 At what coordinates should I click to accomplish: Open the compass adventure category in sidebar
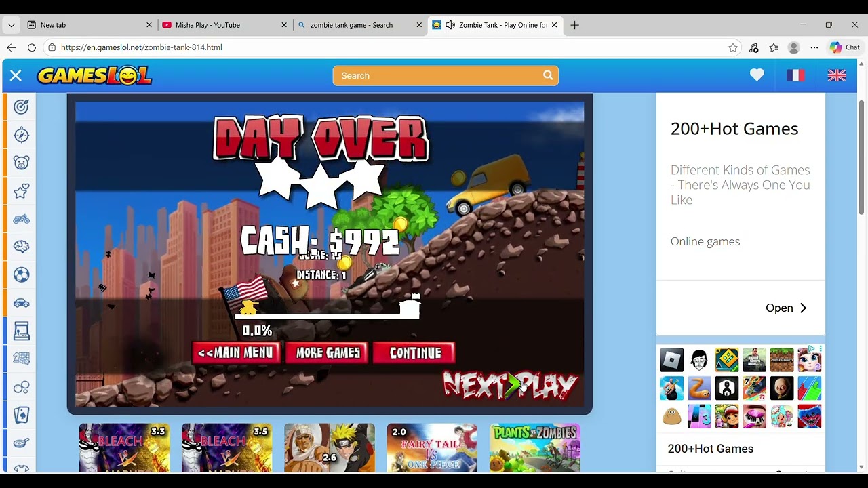[x=21, y=135]
